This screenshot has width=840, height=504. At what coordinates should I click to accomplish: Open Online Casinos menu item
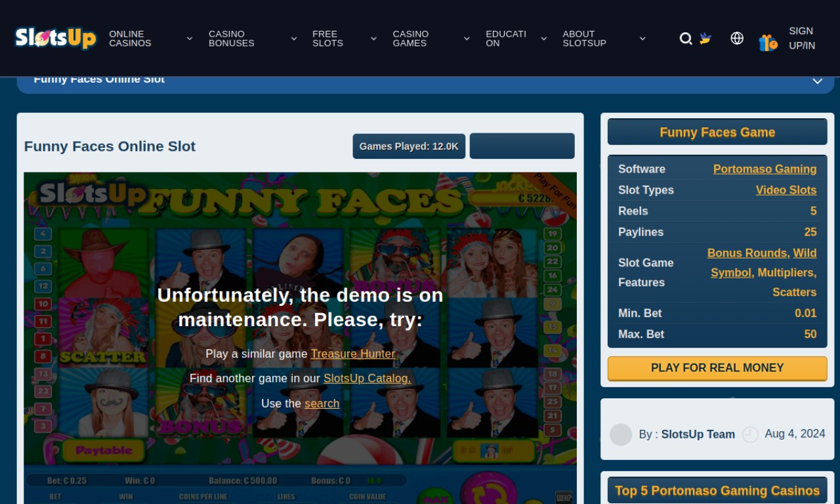[130, 39]
